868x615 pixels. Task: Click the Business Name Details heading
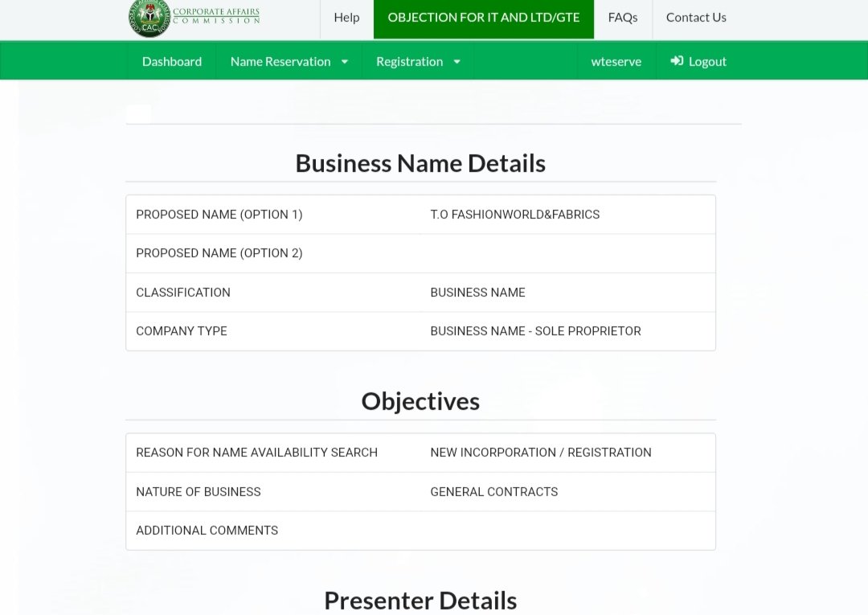(420, 163)
